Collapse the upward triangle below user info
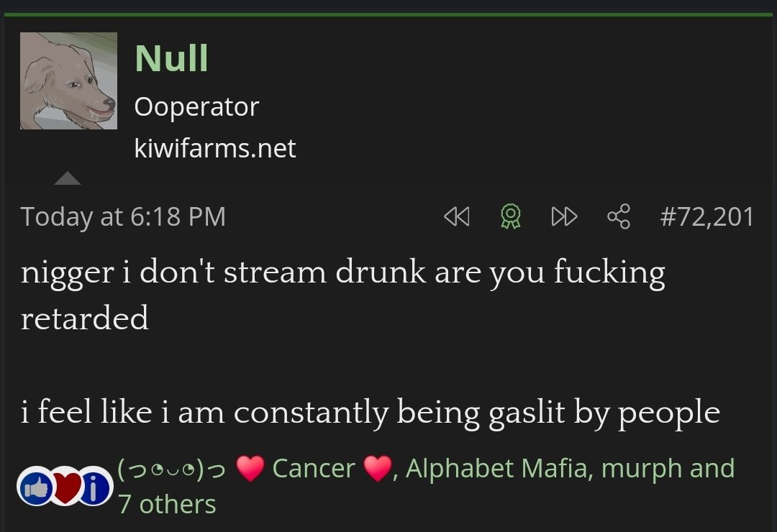Image resolution: width=777 pixels, height=532 pixels. pos(68,178)
